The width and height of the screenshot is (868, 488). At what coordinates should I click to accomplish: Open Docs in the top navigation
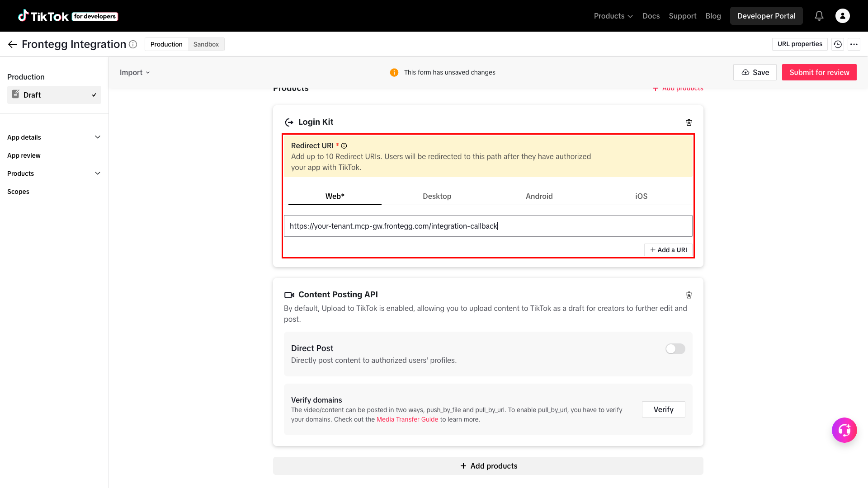click(651, 16)
